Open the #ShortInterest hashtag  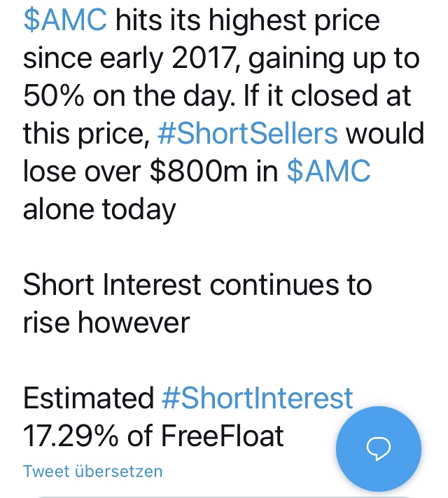(x=257, y=399)
